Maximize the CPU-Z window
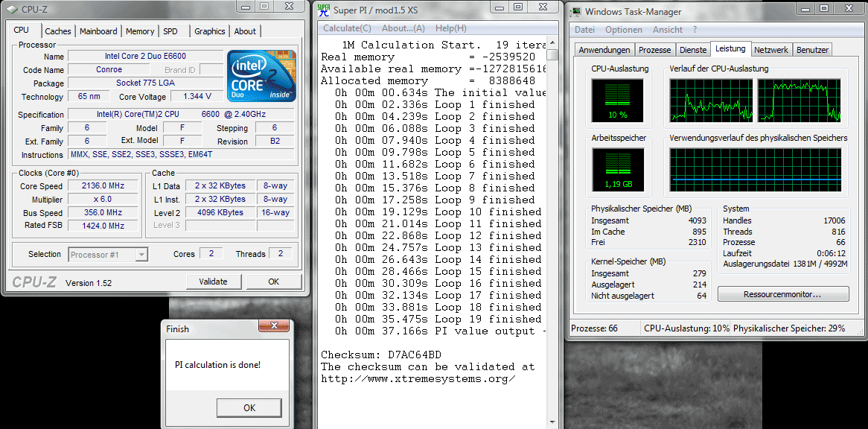Image resolution: width=868 pixels, height=429 pixels. click(264, 6)
